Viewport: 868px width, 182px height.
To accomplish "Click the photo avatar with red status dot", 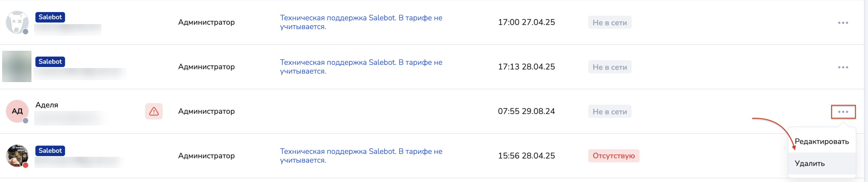I will click(x=17, y=156).
